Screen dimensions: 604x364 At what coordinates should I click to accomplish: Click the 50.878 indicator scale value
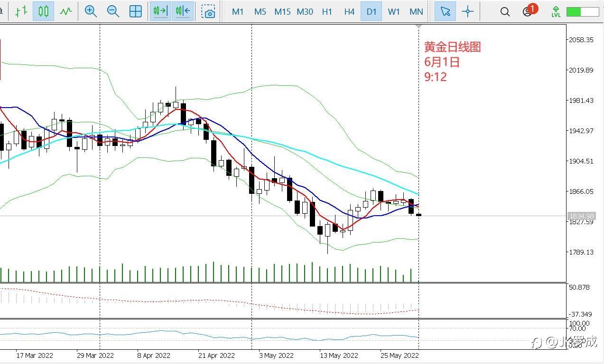580,287
